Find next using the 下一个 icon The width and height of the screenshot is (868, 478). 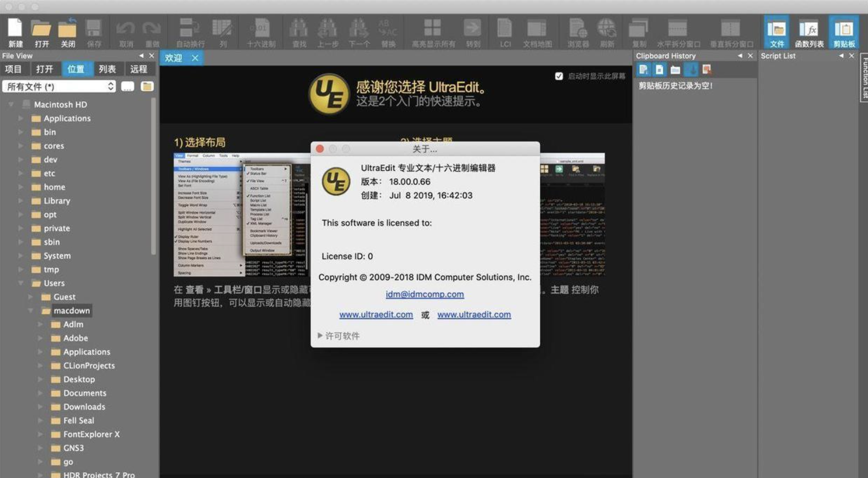(x=359, y=28)
